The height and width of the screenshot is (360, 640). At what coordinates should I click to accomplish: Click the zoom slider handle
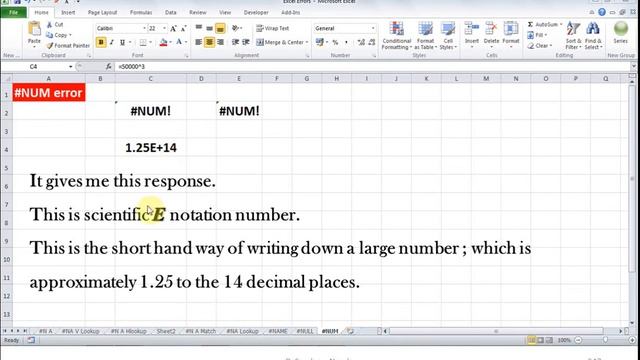(605, 340)
